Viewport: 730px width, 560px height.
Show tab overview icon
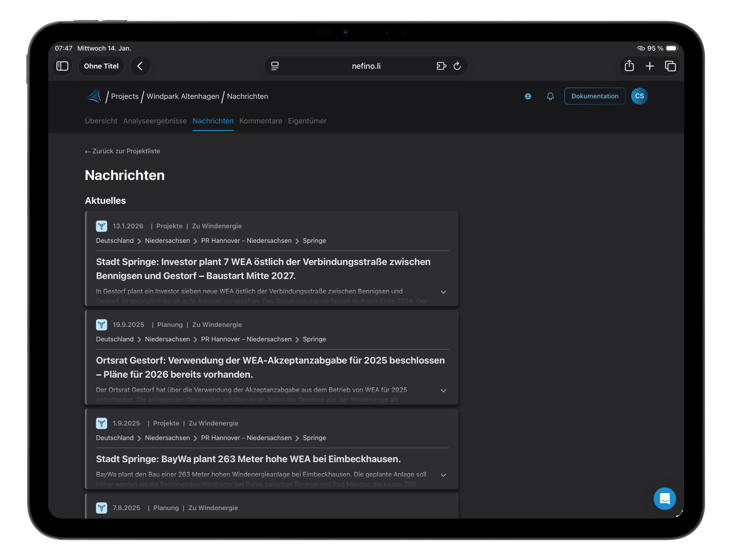point(670,66)
